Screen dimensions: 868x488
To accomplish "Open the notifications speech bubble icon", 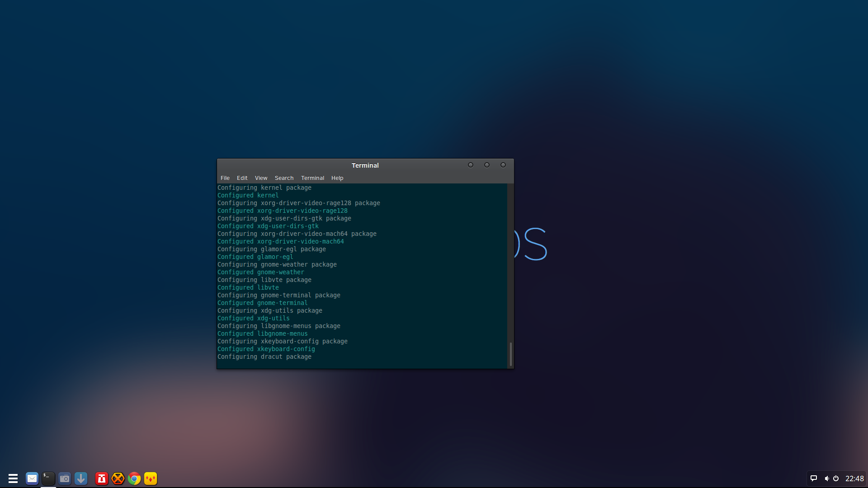I will [814, 479].
